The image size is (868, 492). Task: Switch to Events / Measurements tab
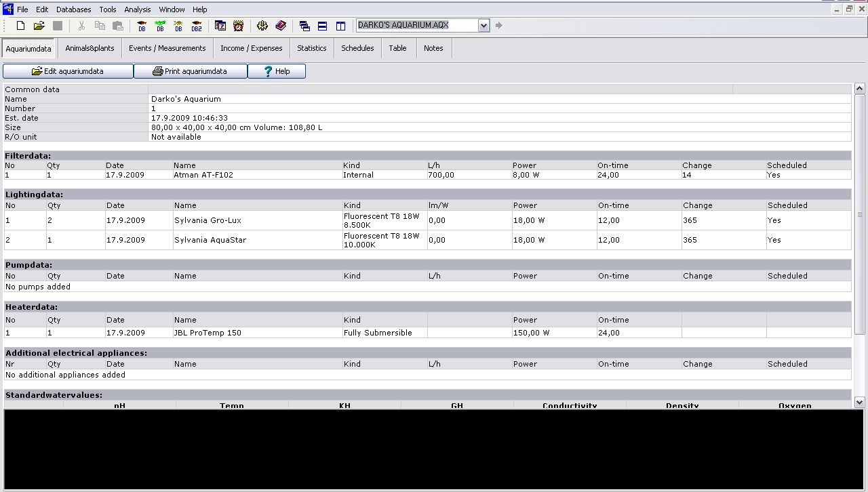click(167, 48)
